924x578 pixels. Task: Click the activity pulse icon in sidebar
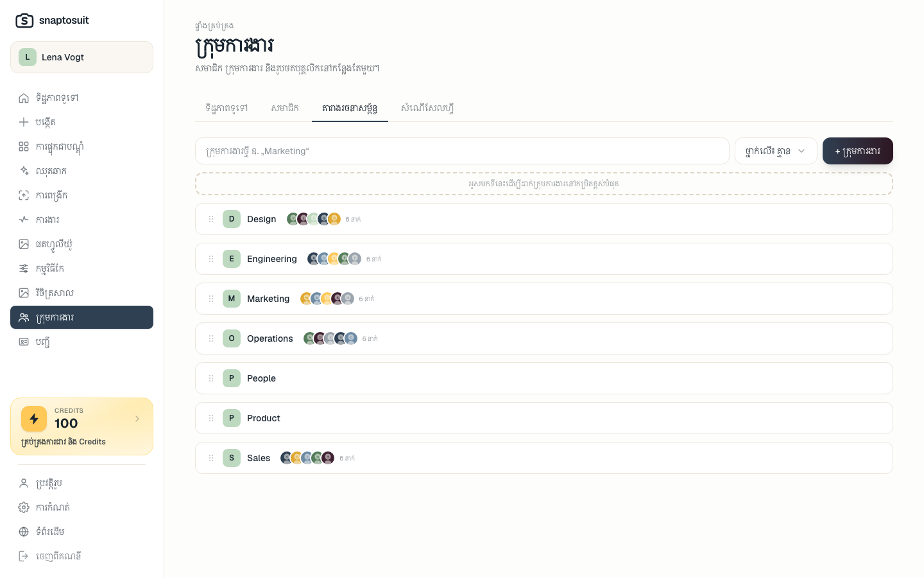pos(24,220)
